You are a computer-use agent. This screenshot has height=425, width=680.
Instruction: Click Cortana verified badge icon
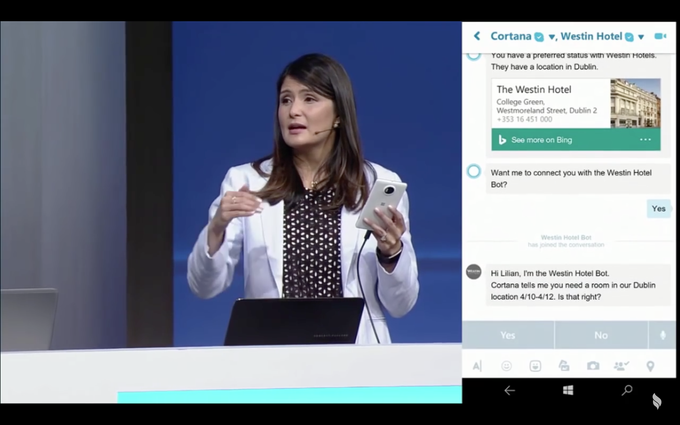click(539, 37)
